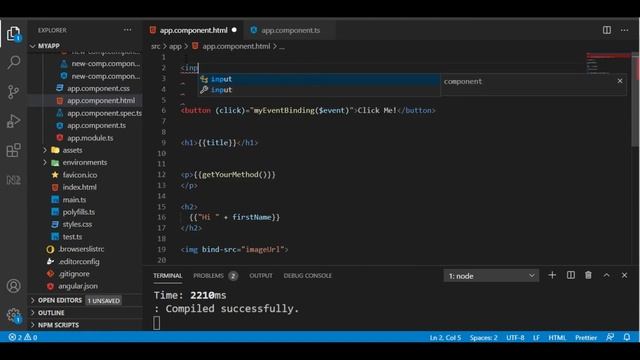Change end of line via 'LF'

pyautogui.click(x=536, y=338)
